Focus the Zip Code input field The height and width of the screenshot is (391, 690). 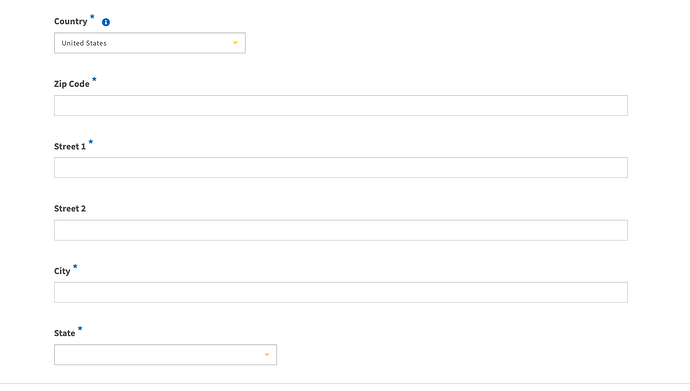(341, 106)
